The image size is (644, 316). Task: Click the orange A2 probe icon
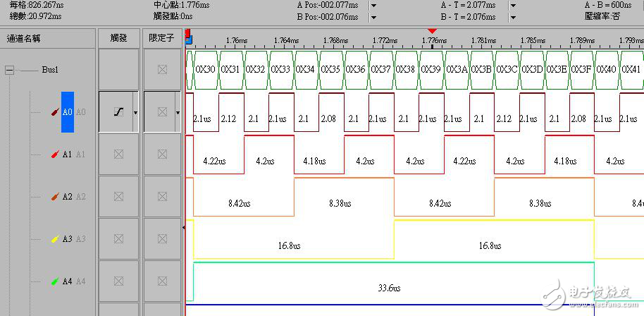(x=55, y=197)
